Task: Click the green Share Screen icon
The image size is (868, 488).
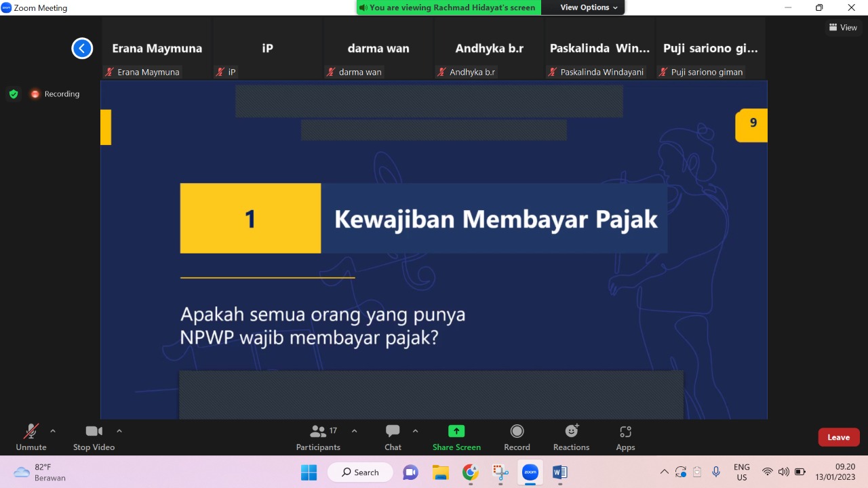Action: (x=456, y=431)
